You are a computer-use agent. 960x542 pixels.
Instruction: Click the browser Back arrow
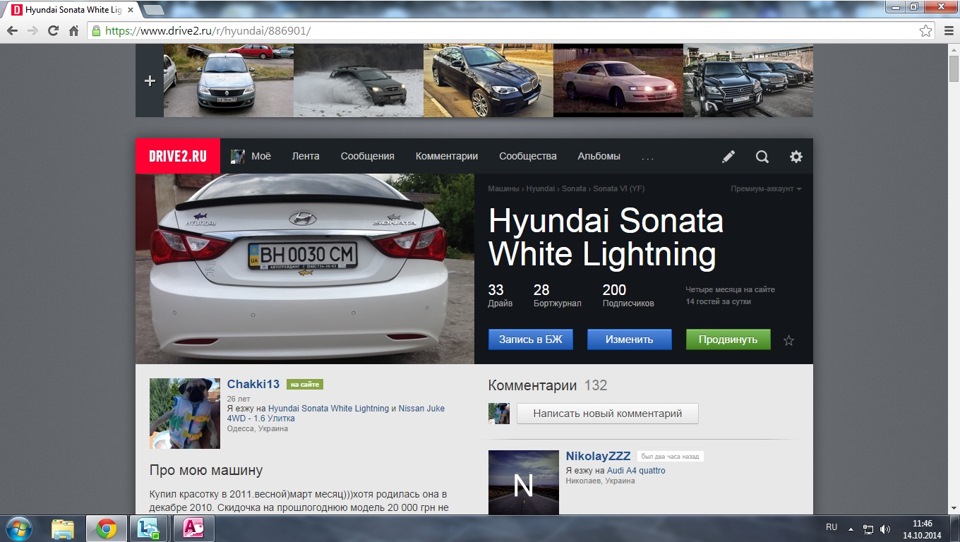click(12, 31)
